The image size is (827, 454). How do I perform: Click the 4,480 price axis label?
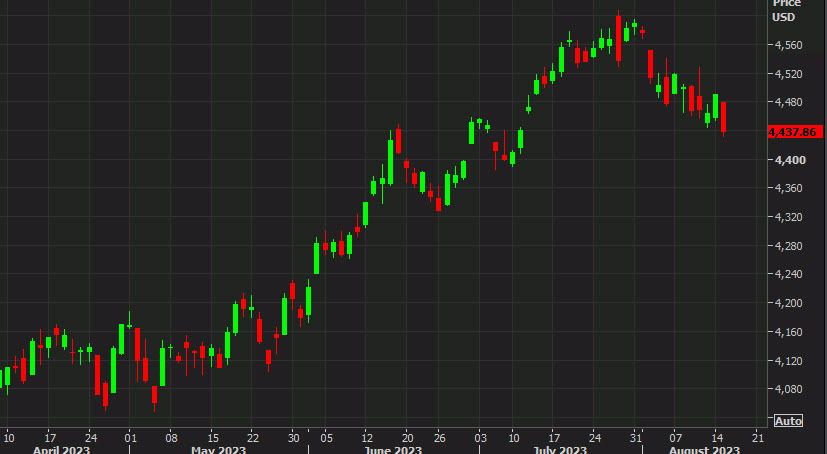789,102
